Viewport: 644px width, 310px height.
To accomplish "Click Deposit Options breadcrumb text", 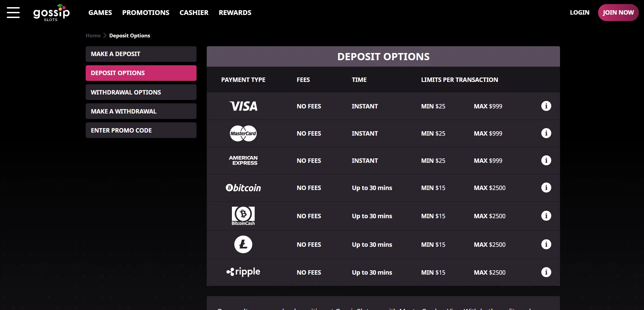I will click(130, 35).
